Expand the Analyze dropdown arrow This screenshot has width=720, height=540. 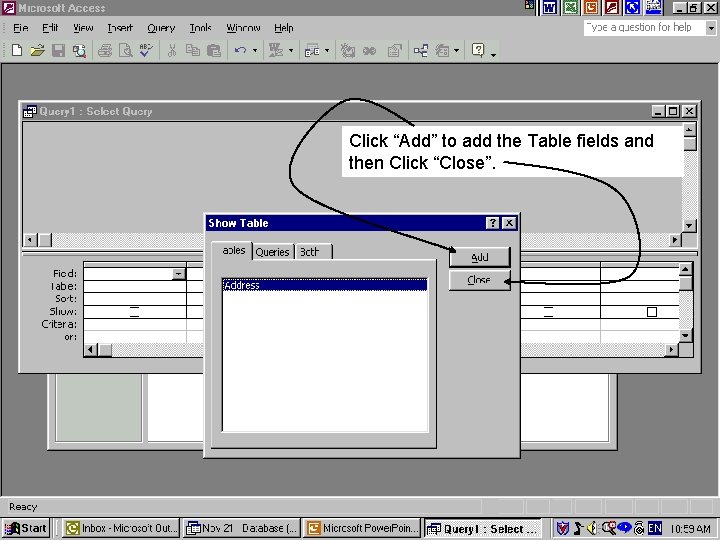pyautogui.click(x=327, y=51)
